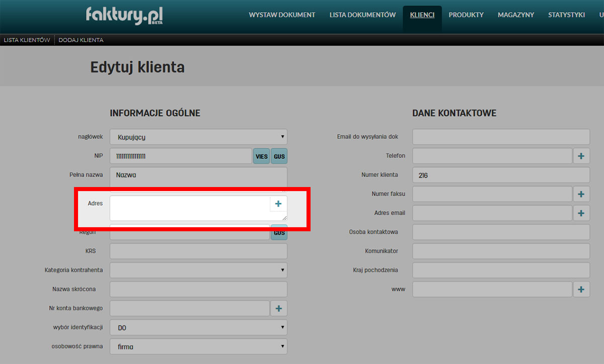Screen dimensions: 604x364
Task: Open the nagłówek dropdown showing Kupujący
Action: (198, 137)
